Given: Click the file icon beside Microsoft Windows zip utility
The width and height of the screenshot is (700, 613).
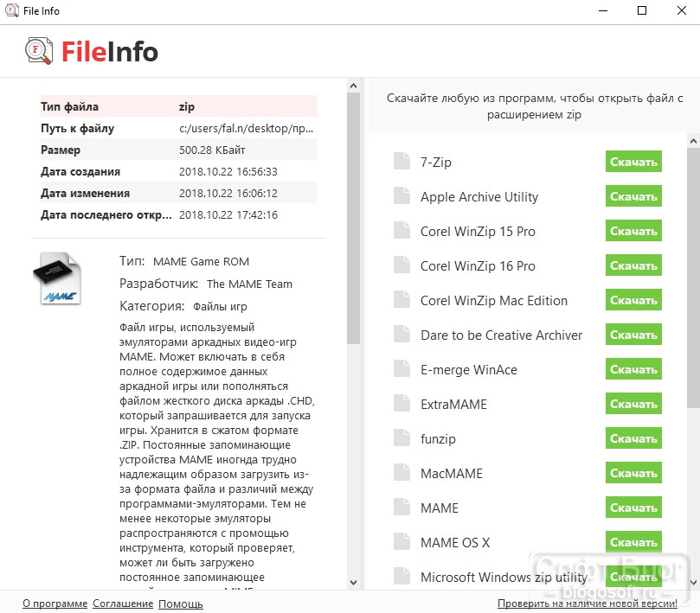Looking at the screenshot, I should (x=401, y=576).
